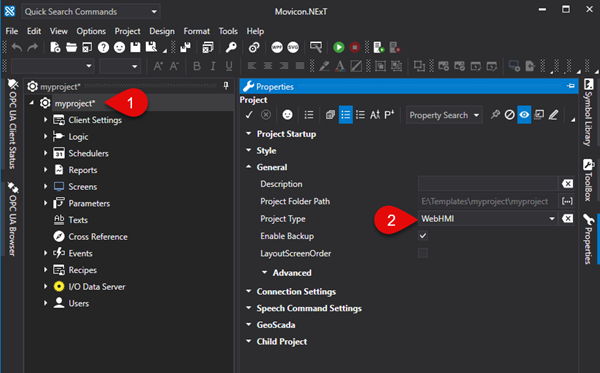This screenshot has width=600, height=373.
Task: Reset the Project Type with X button
Action: pyautogui.click(x=567, y=218)
